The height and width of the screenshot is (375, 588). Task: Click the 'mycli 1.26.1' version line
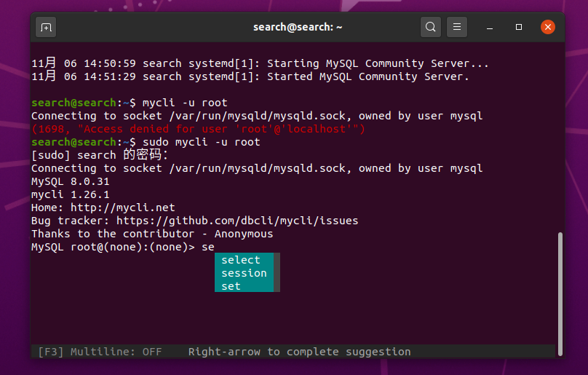pyautogui.click(x=71, y=194)
